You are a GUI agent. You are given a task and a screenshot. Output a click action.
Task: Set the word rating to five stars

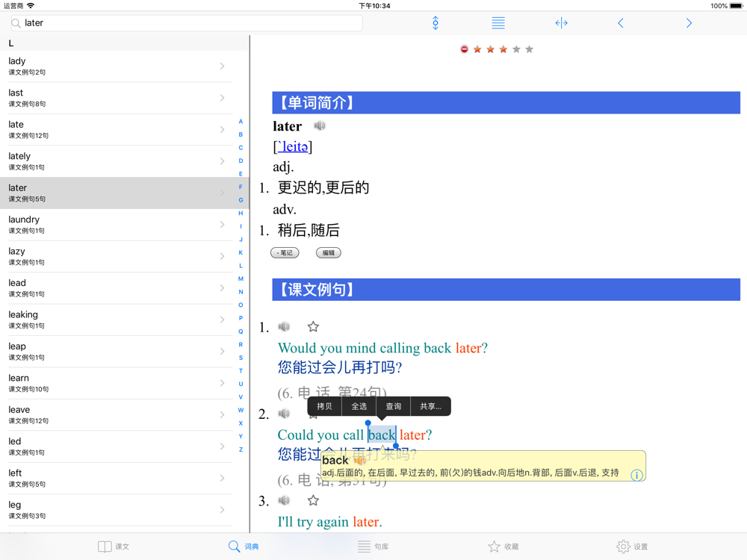click(x=529, y=49)
